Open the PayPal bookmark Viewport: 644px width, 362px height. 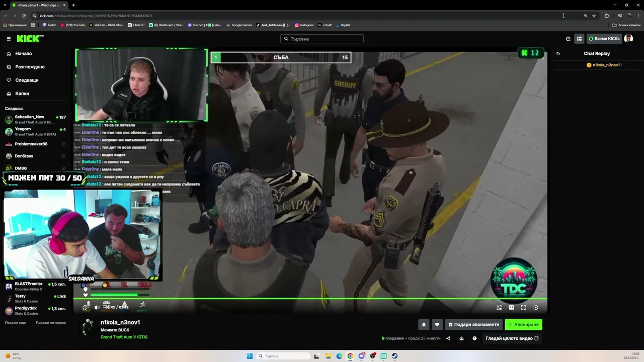click(x=343, y=25)
